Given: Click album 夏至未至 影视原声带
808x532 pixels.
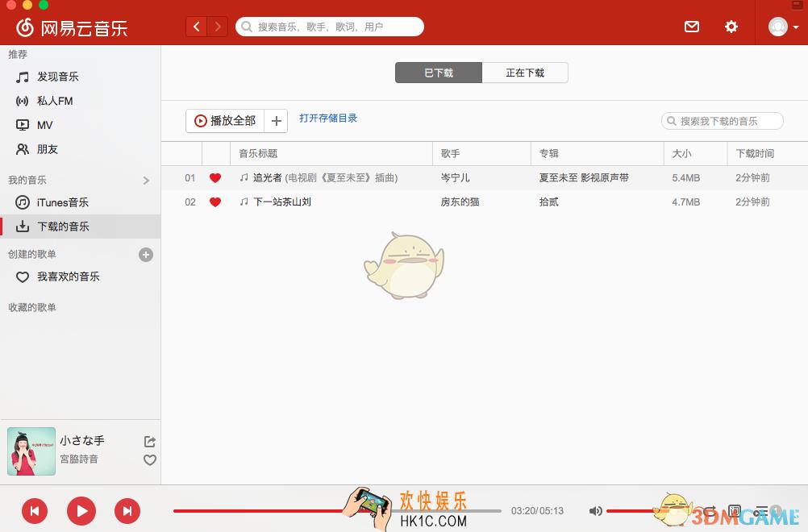Looking at the screenshot, I should tap(584, 177).
